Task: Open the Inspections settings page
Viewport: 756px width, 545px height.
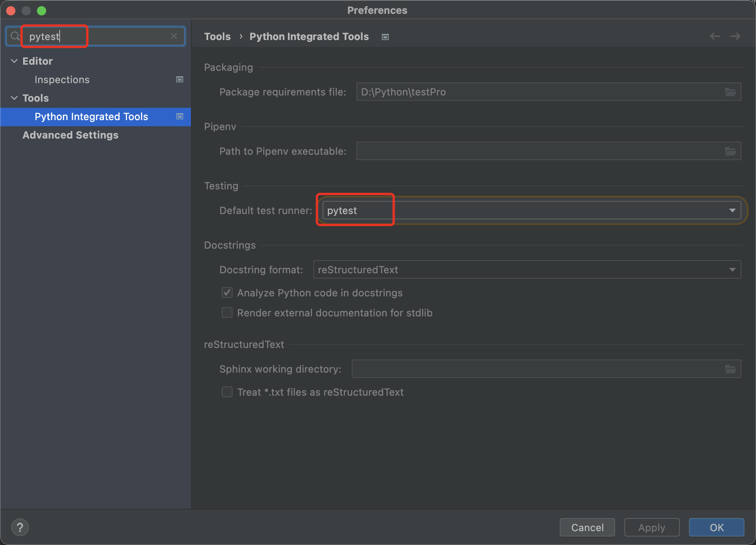Action: click(x=62, y=80)
